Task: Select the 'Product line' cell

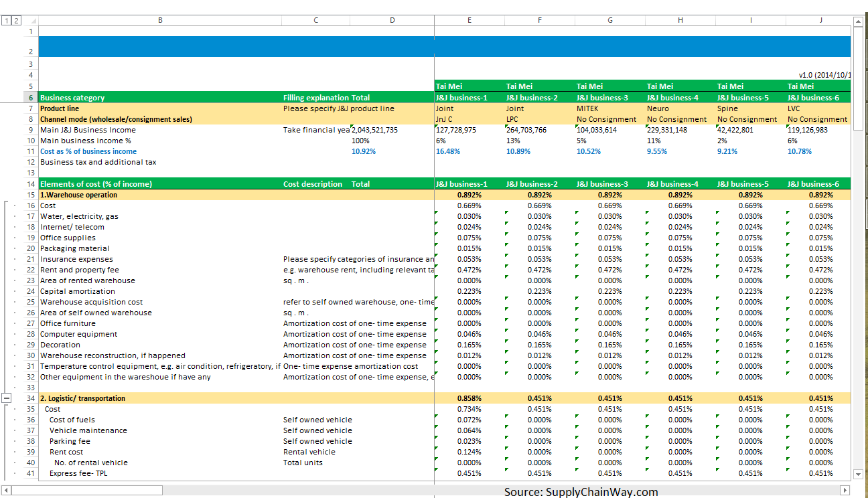Action: click(x=160, y=108)
